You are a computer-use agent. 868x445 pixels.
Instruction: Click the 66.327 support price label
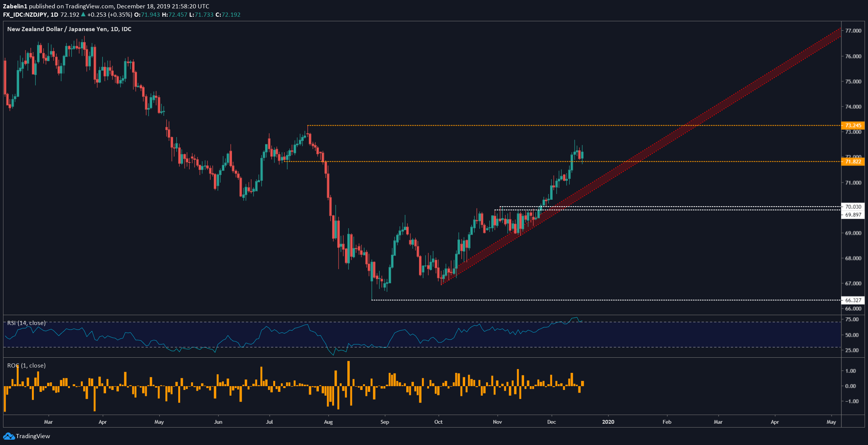[x=853, y=300]
